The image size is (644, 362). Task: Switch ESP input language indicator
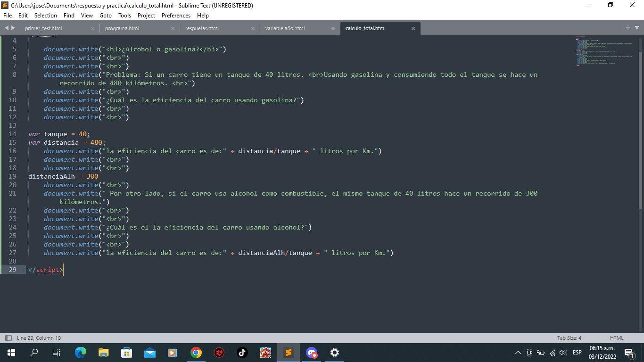pyautogui.click(x=577, y=352)
